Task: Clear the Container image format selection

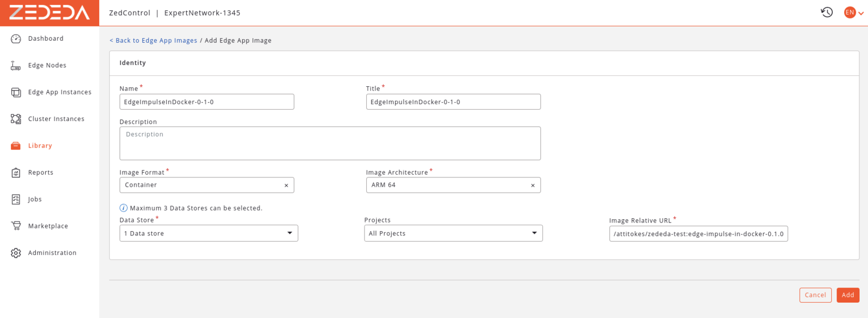Action: (x=286, y=186)
